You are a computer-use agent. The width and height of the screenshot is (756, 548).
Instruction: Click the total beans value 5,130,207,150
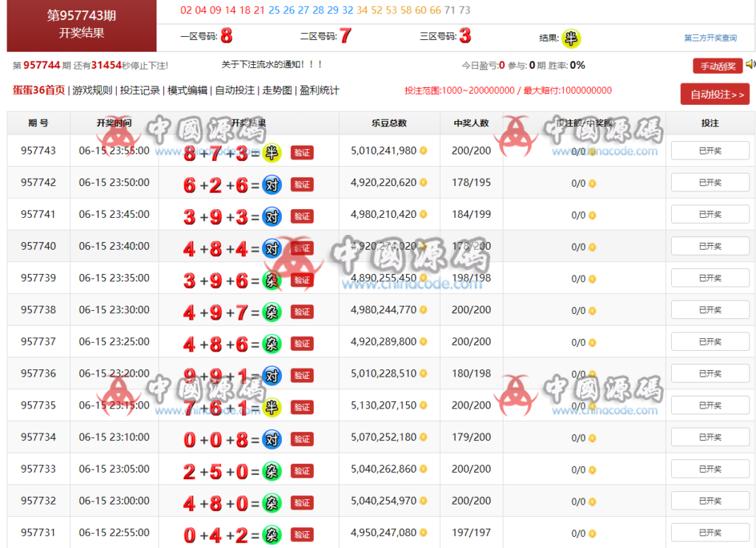pyautogui.click(x=384, y=405)
